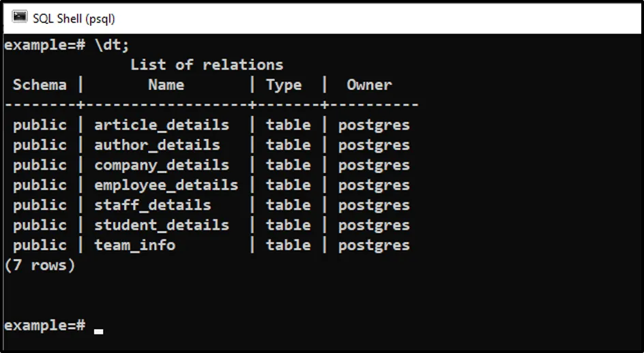Click the Owner column header
Screen dimensions: 644x353
(x=369, y=85)
